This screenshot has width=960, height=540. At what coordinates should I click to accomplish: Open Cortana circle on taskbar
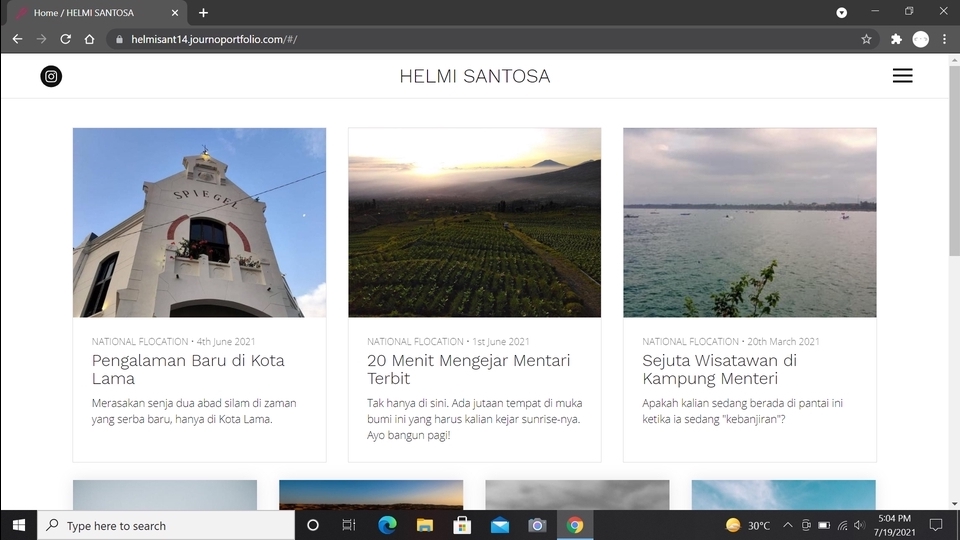(x=312, y=525)
